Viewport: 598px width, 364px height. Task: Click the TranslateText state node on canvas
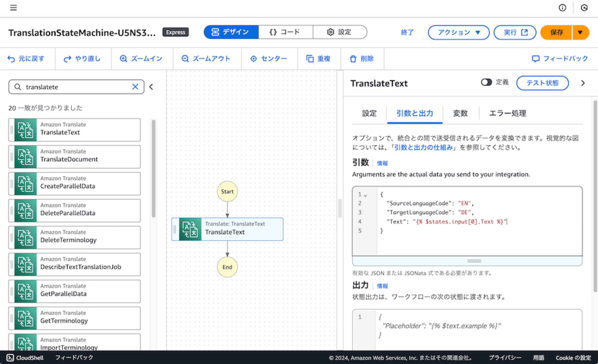227,229
